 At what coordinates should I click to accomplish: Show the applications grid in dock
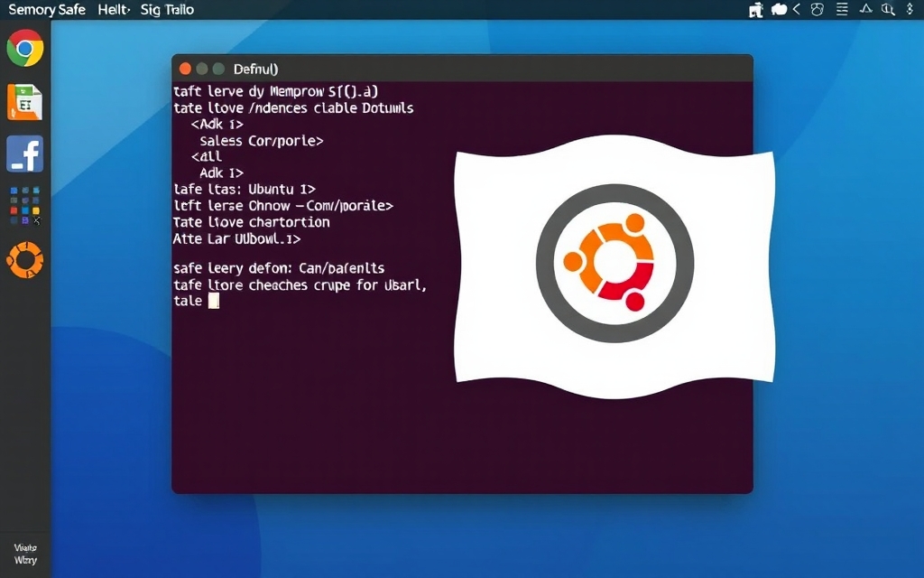pyautogui.click(x=24, y=206)
